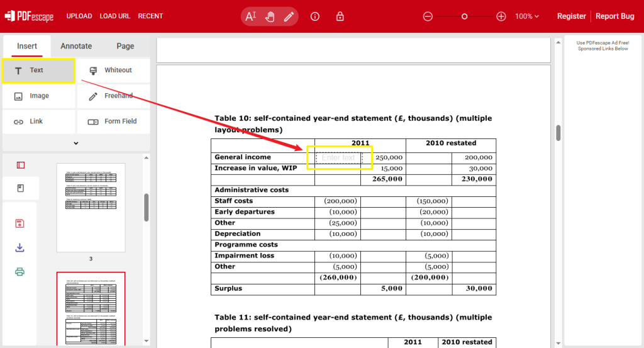Screen dimensions: 644x348
Task: Click the '2010 restated' header in Table 10
Action: click(451, 143)
